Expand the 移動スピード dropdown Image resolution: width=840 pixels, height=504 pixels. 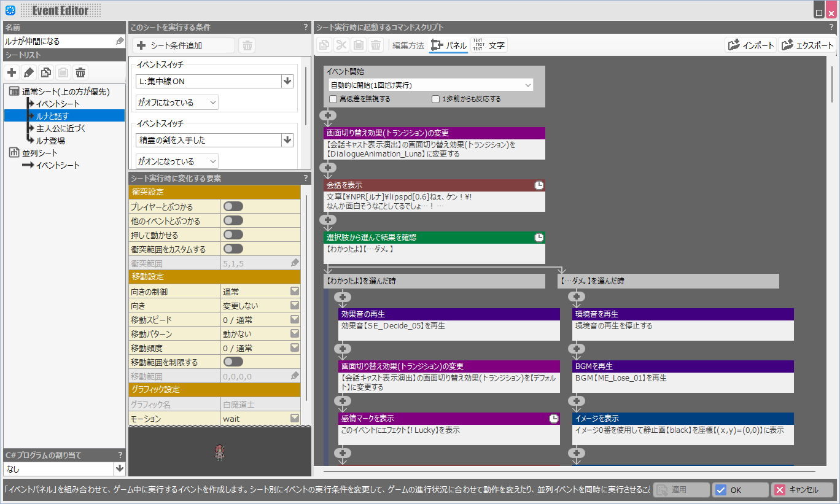(295, 320)
